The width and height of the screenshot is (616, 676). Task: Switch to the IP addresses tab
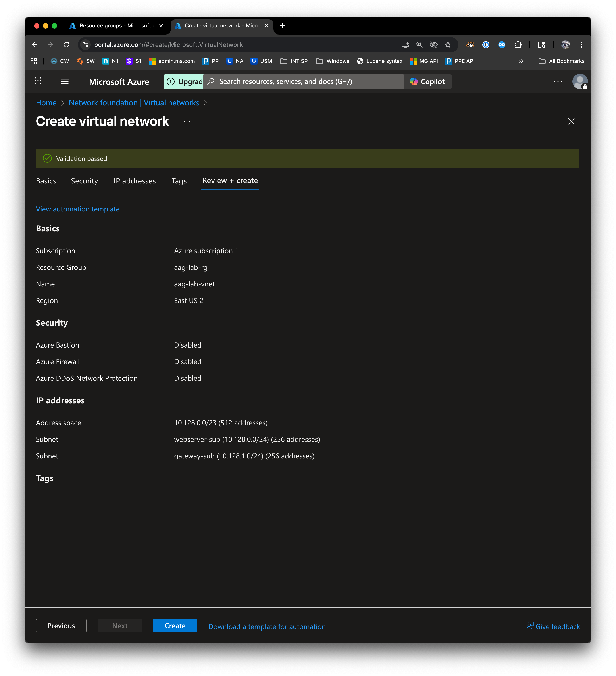coord(134,181)
